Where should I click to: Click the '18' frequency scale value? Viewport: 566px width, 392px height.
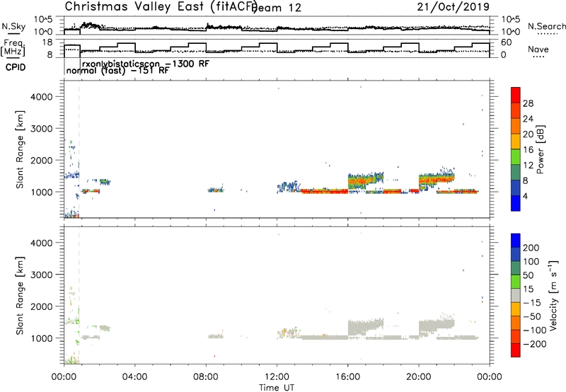coord(47,42)
